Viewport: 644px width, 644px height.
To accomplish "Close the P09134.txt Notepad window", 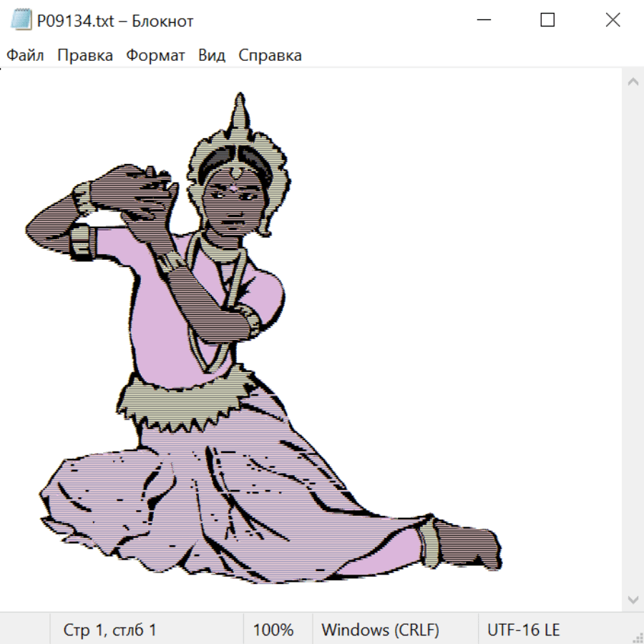I will point(613,21).
